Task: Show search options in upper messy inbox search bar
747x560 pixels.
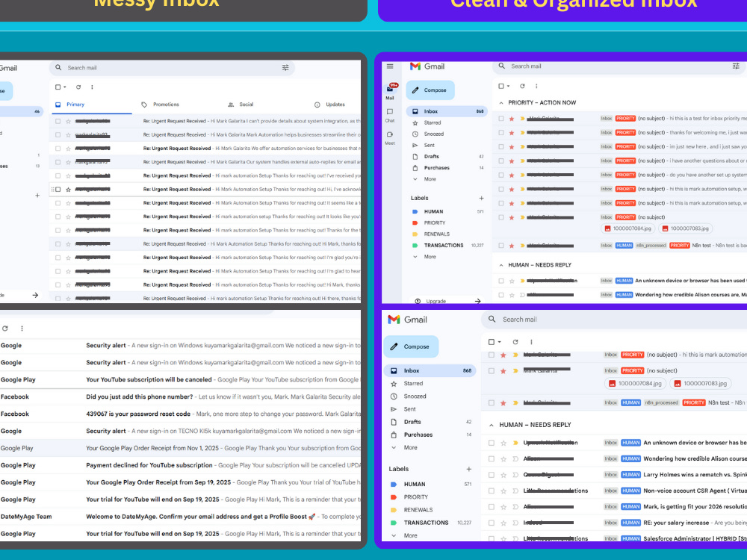Action: (285, 68)
